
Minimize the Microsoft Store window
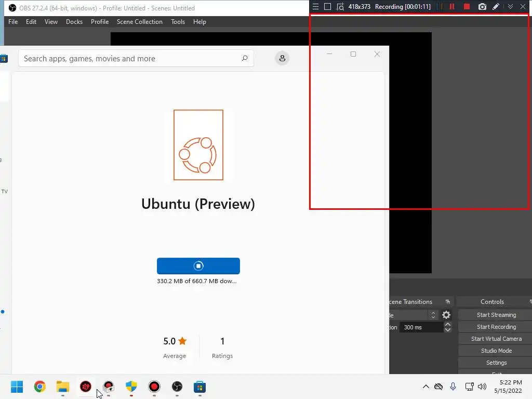point(329,54)
